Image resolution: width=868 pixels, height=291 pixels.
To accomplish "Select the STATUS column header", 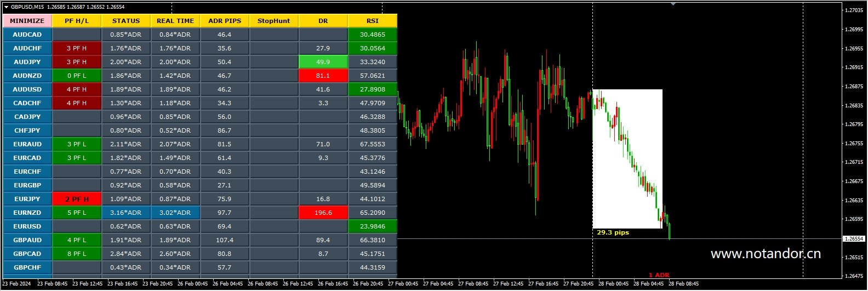I will 126,21.
